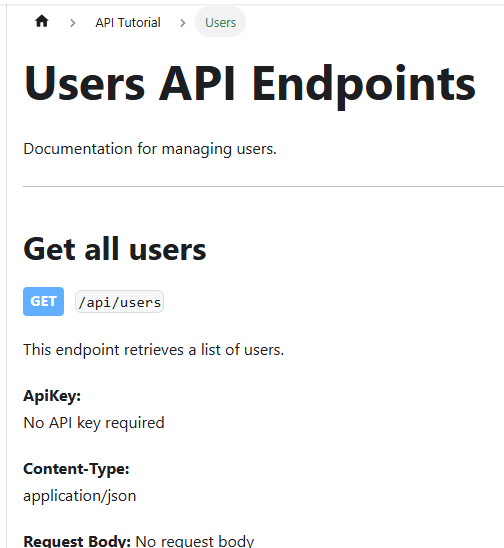This screenshot has height=548, width=504.
Task: Select the Users breadcrumb item
Action: coord(220,23)
